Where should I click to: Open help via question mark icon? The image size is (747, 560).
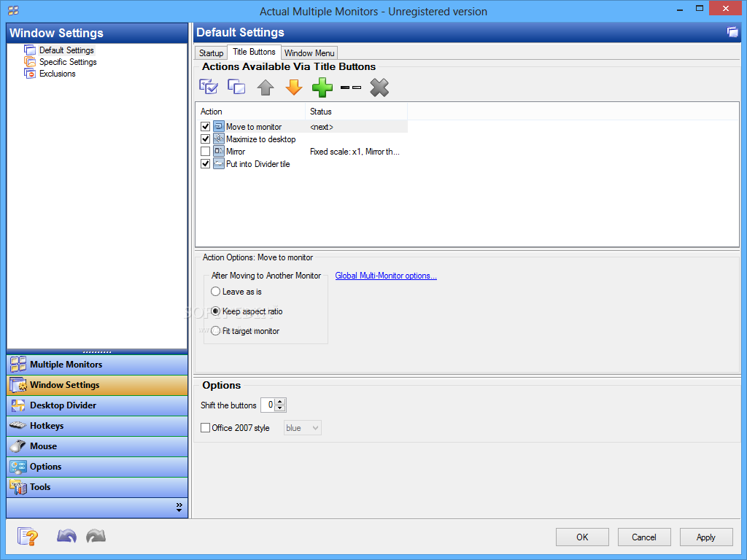pyautogui.click(x=28, y=537)
